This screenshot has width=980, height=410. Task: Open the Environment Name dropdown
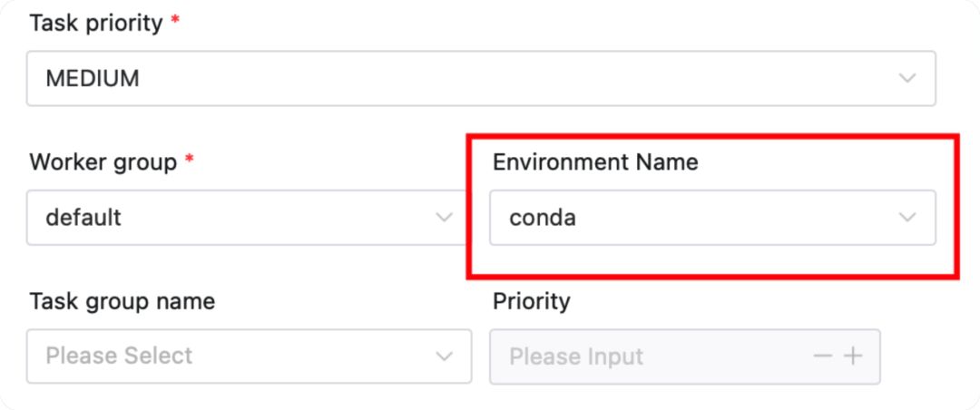point(712,218)
